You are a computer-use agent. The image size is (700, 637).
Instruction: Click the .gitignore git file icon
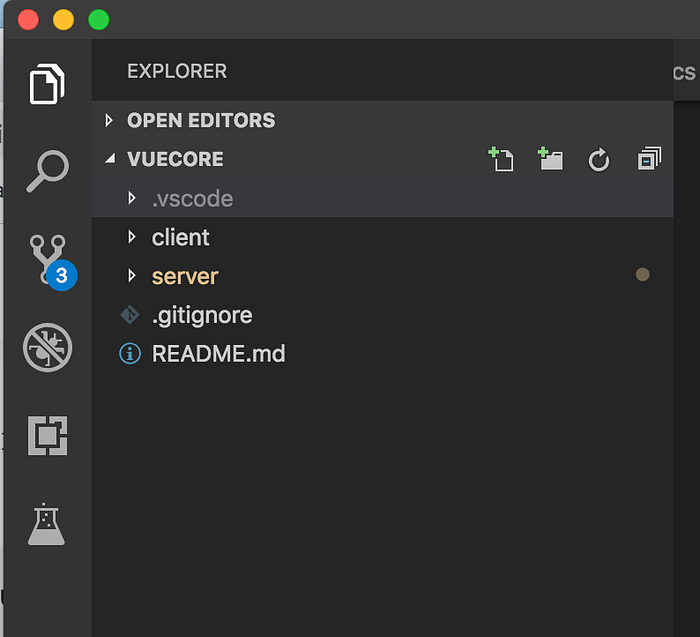click(130, 315)
